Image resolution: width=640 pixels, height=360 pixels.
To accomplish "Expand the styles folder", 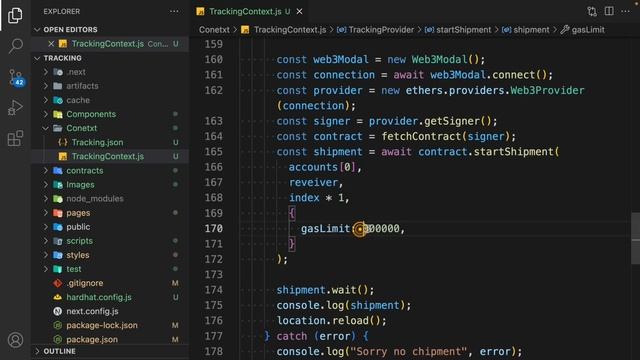I will pyautogui.click(x=46, y=255).
